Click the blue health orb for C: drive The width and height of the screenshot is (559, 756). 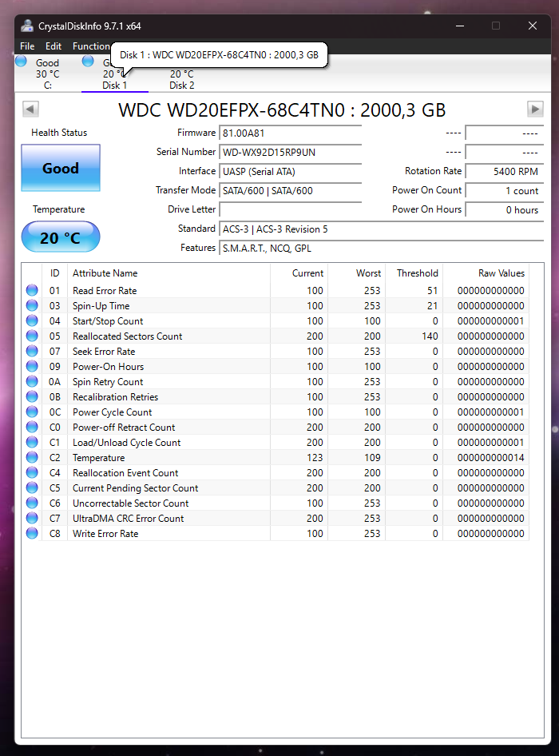(22, 62)
